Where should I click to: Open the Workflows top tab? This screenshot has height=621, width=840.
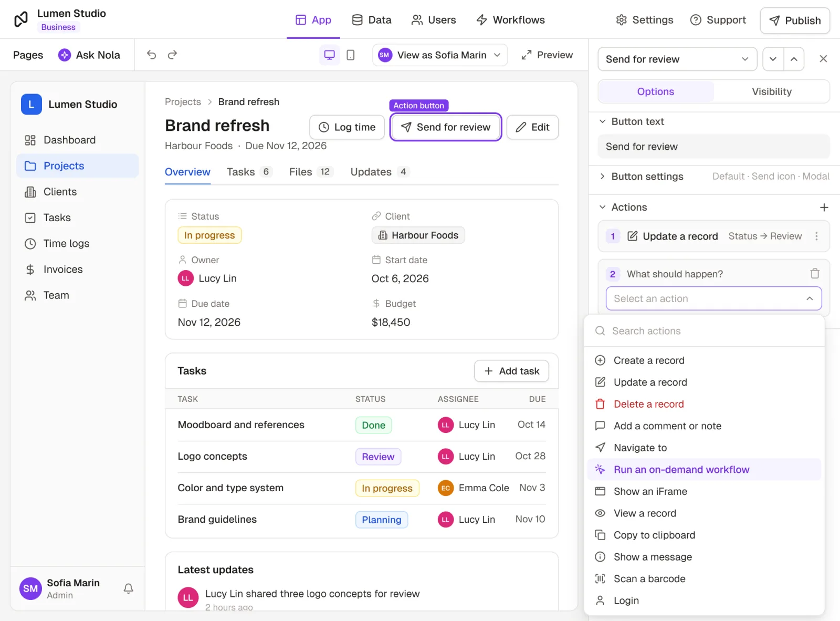click(x=510, y=20)
